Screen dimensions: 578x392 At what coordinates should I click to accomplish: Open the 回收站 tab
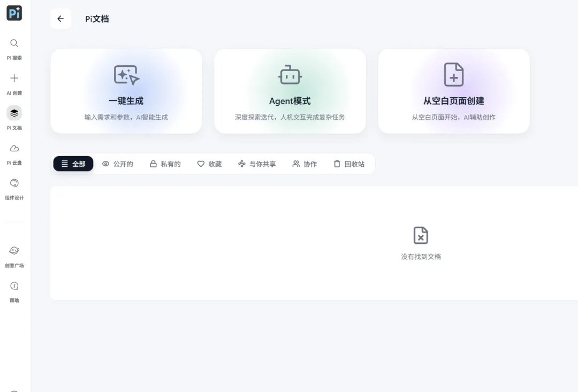349,164
